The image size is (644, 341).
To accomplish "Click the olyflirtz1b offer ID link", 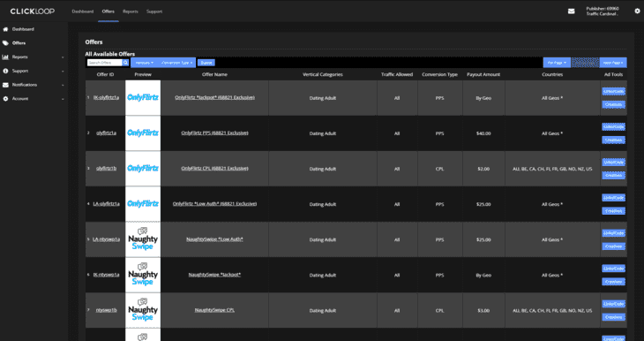I will [107, 168].
